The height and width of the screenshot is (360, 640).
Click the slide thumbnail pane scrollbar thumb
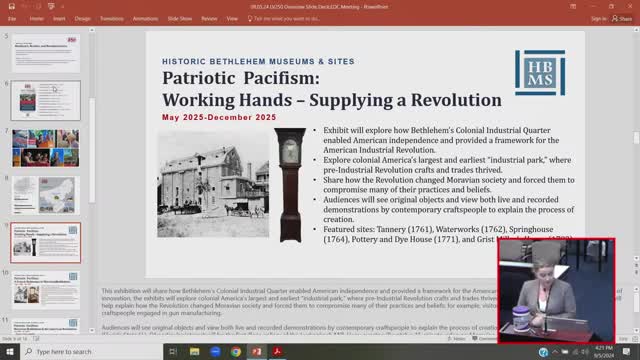[92, 150]
